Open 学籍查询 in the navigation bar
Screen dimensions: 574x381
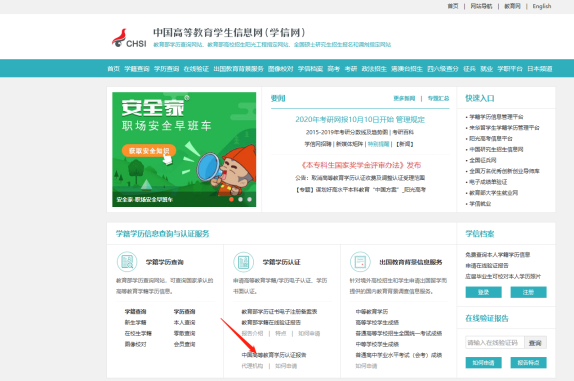point(137,68)
